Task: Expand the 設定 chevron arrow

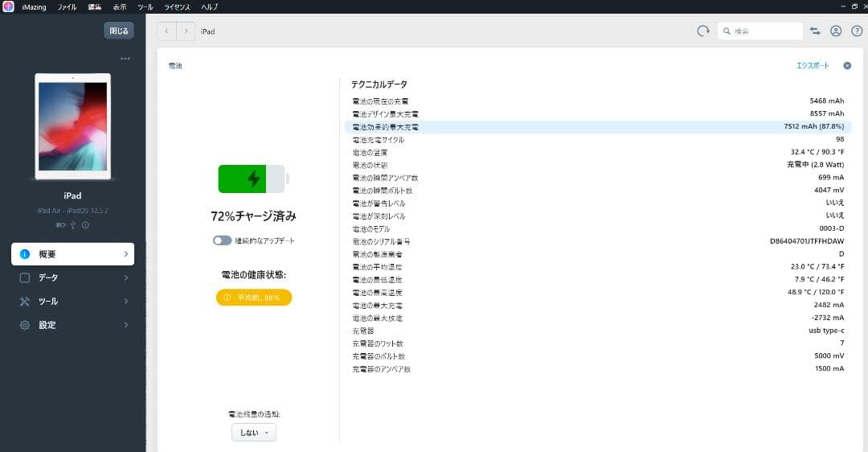Action: [125, 325]
